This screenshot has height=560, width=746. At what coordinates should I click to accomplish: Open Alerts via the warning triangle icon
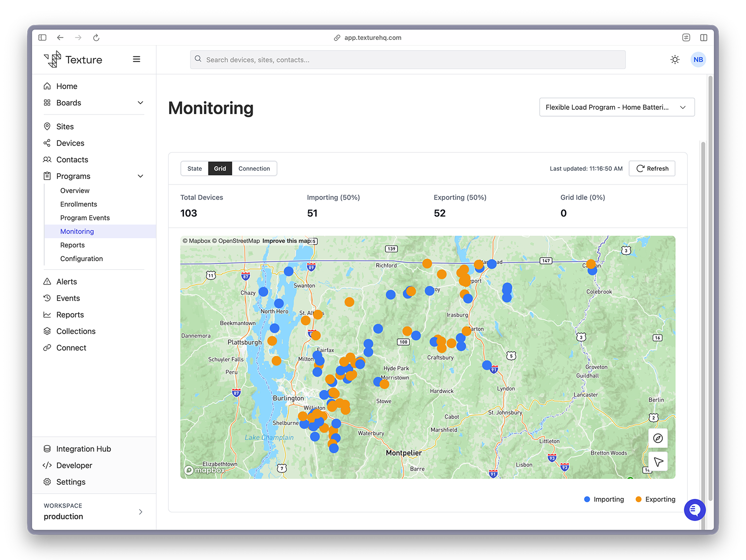[x=47, y=281]
